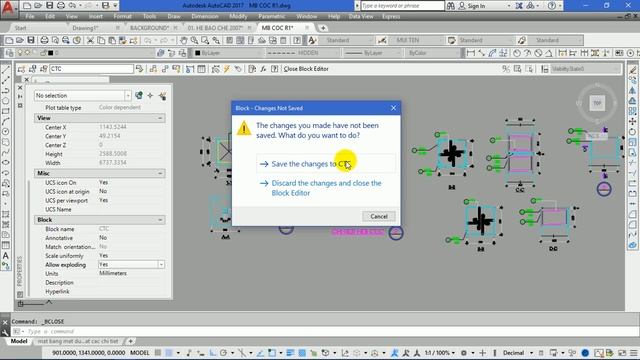
Task: Click in the keyword search field
Action: [402, 6]
